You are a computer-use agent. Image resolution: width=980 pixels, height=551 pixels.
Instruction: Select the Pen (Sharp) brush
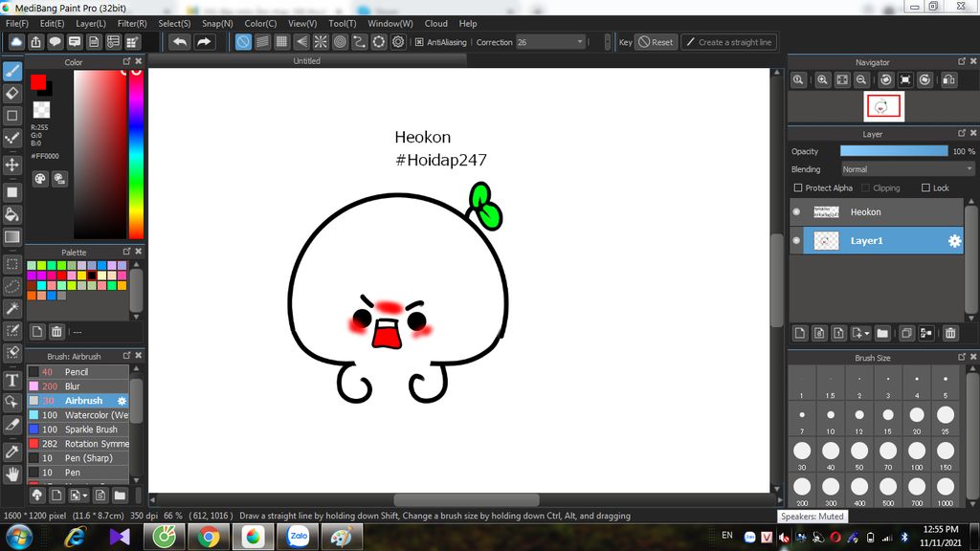coord(78,458)
